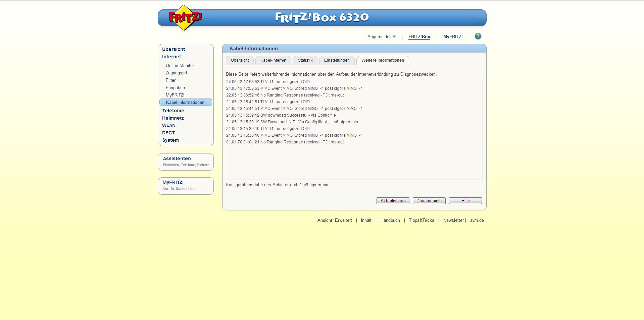Open the Newsletter footer link
Screen dimensions: 644x320
pos(453,220)
